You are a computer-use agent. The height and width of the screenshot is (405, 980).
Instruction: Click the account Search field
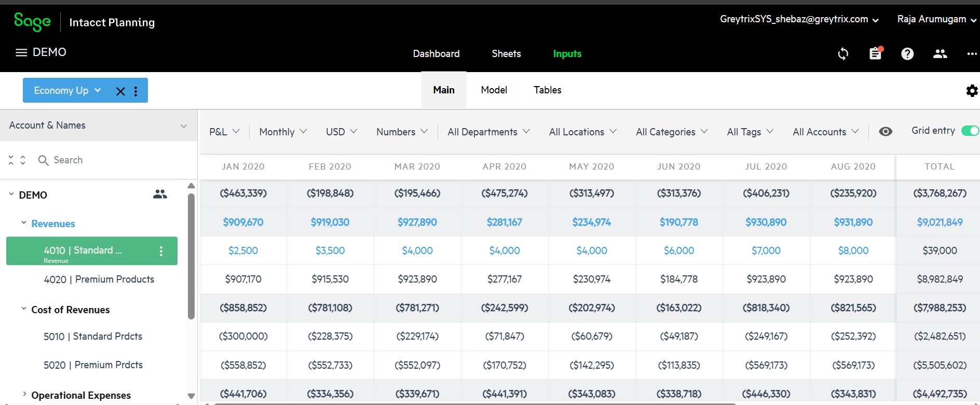pyautogui.click(x=104, y=160)
